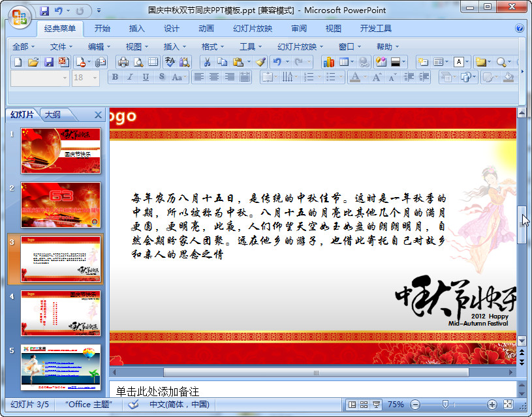Toggle Italic formatting
532x417 pixels.
pyautogui.click(x=130, y=78)
